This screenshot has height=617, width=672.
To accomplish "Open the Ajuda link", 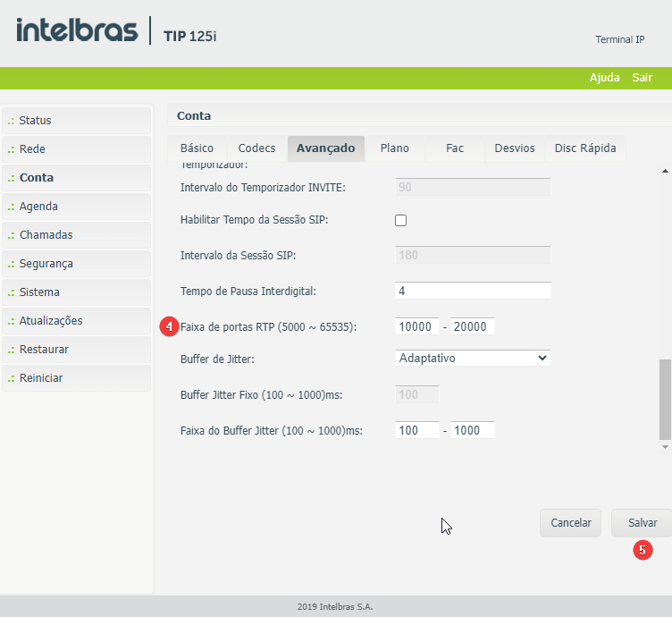I will coord(604,78).
